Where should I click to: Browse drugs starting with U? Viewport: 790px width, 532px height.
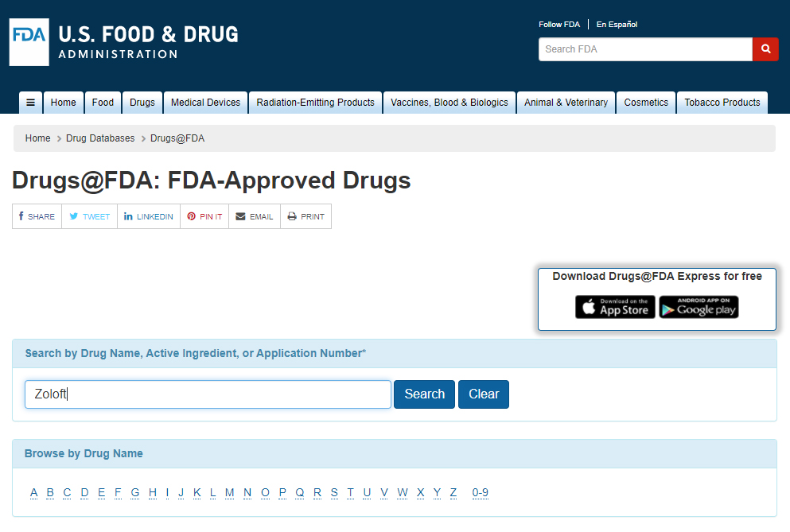(367, 493)
